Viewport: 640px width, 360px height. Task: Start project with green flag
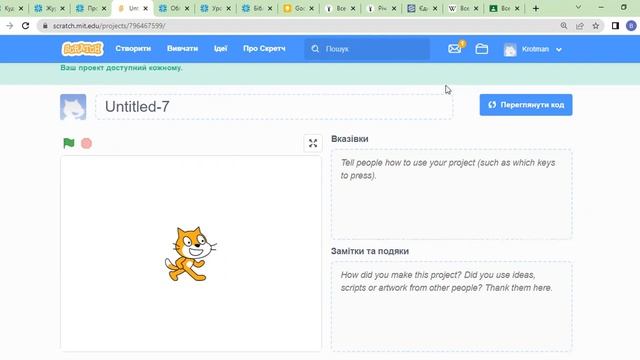click(69, 143)
